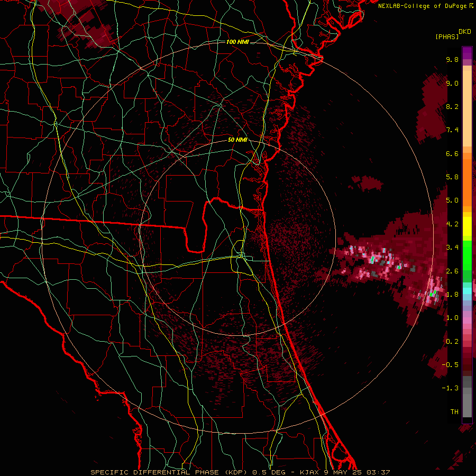
Task: Click the 4.2 scale value
Action: click(452, 224)
